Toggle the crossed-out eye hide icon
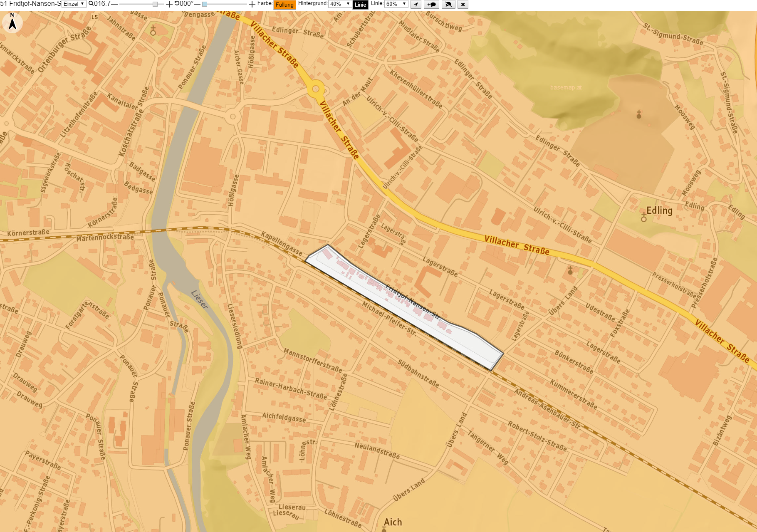 tap(448, 4)
